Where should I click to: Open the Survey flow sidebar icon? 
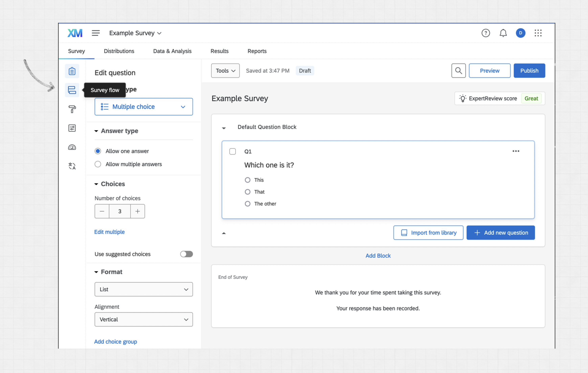coord(72,90)
